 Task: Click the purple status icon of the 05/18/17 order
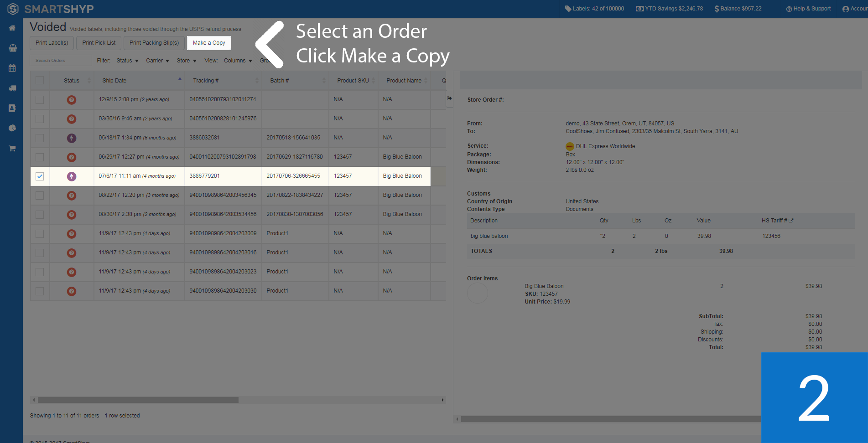tap(72, 138)
